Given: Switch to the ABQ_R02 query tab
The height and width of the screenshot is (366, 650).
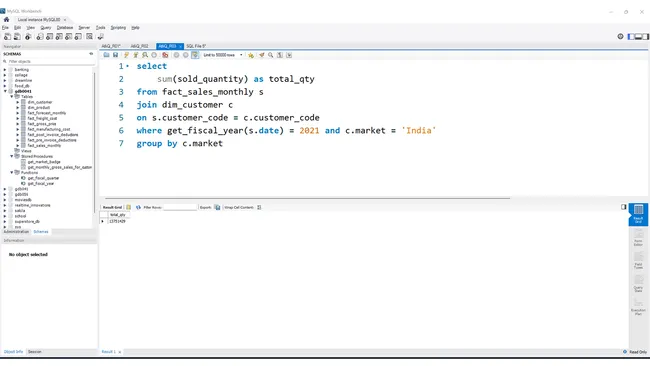Looking at the screenshot, I should (139, 46).
